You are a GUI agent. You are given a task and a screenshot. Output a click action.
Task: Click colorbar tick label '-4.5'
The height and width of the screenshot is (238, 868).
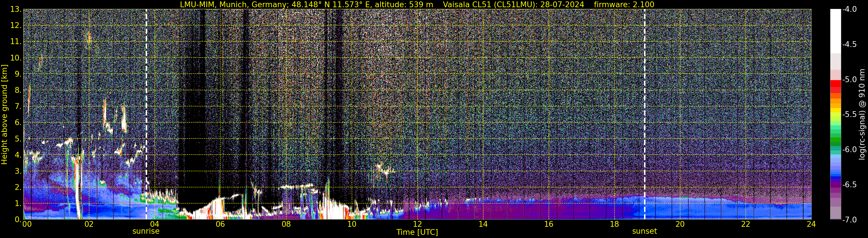(849, 44)
